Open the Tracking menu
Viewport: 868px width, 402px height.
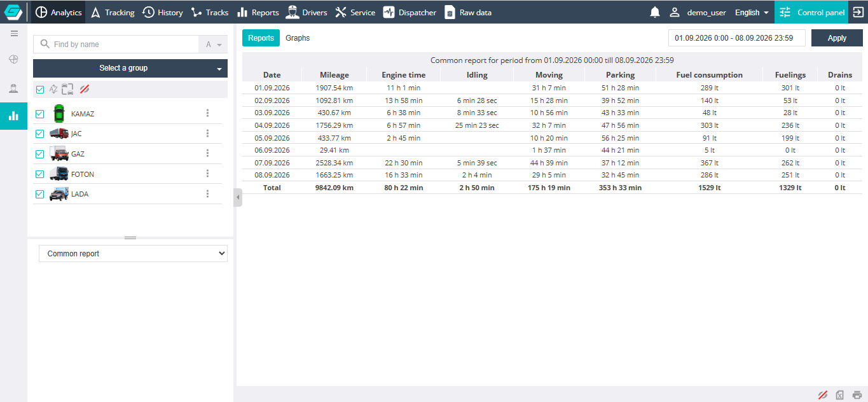tap(113, 12)
